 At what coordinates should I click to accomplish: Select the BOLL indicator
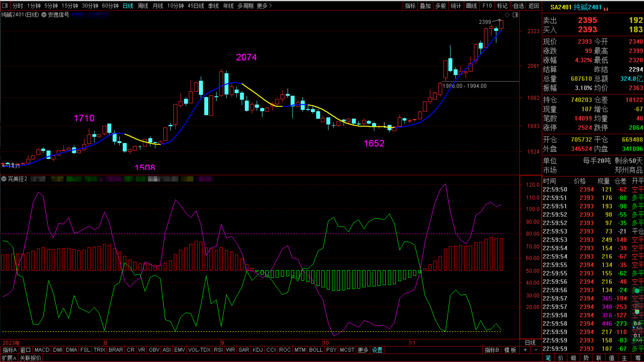315,350
